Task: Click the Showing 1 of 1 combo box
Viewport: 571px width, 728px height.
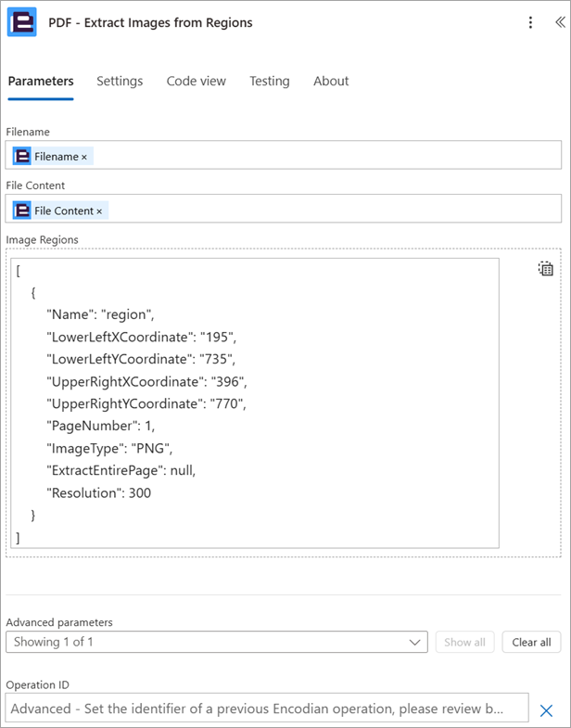Action: point(217,642)
